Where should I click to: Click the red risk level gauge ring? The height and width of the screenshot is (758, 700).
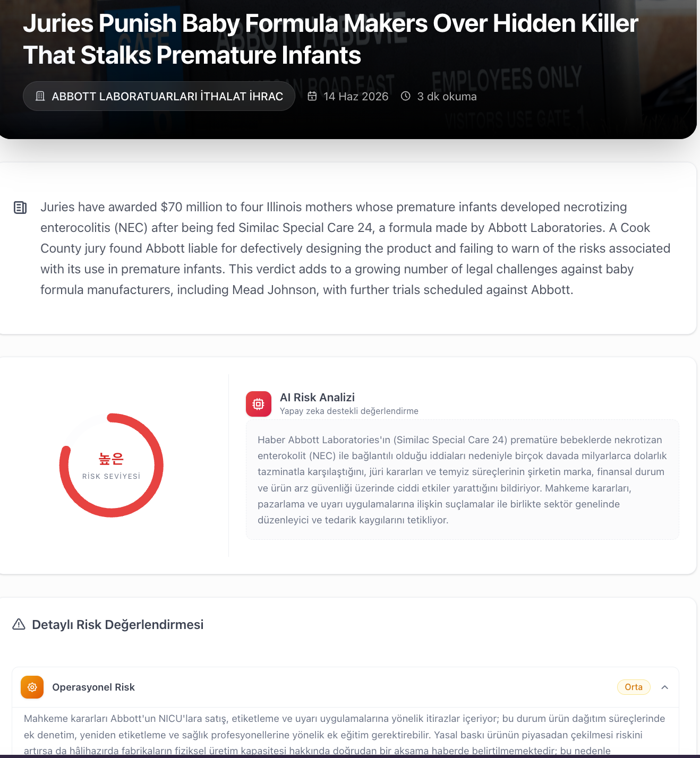112,465
